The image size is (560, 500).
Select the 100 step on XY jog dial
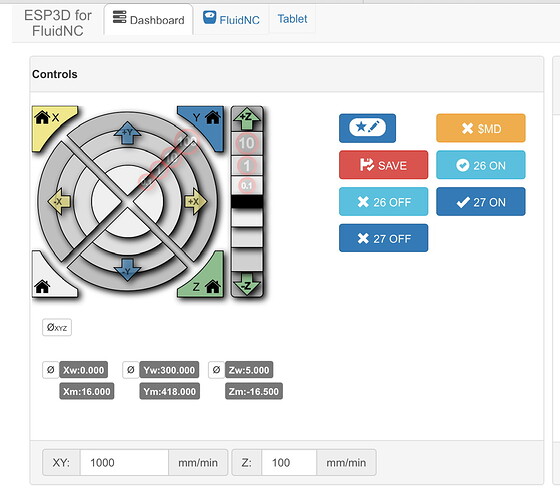(188, 142)
